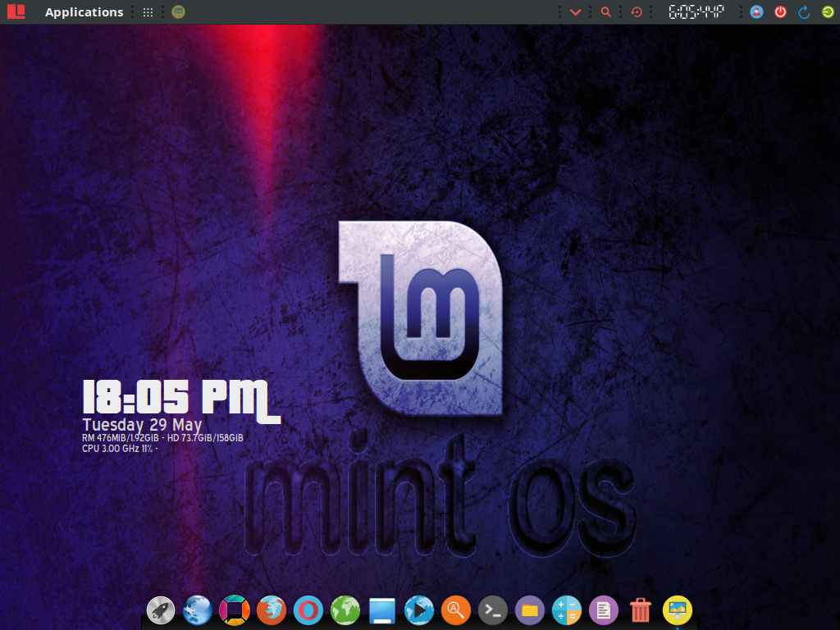Open the trash can in dock
This screenshot has height=630, width=840.
(640, 610)
